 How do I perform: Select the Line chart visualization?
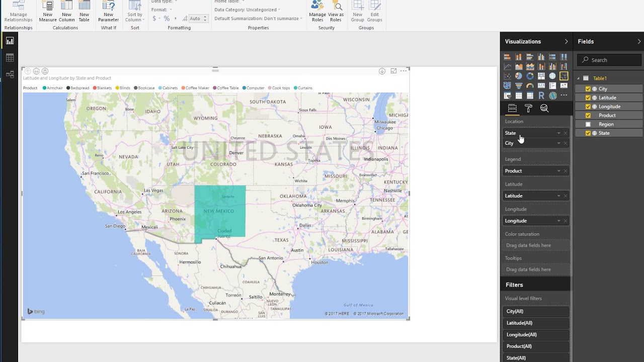coord(507,66)
